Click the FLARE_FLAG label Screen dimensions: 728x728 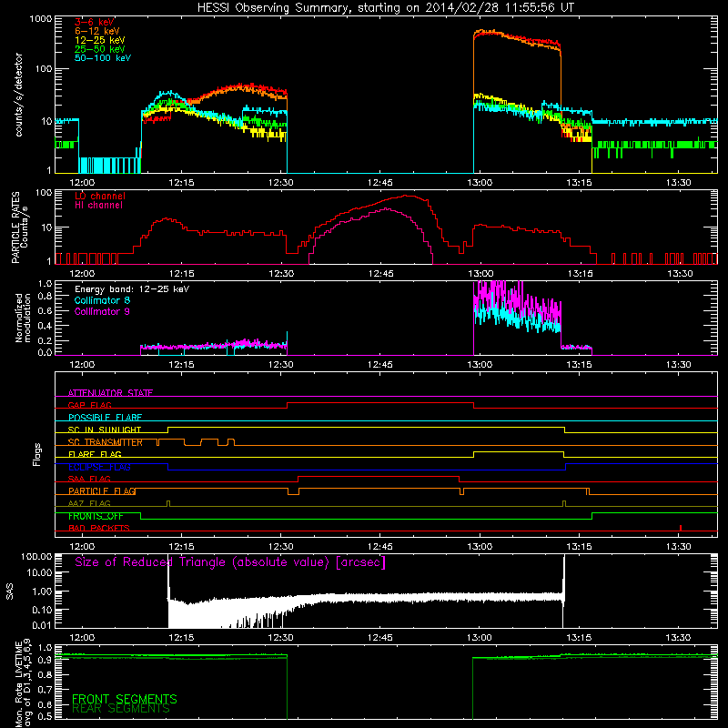click(95, 454)
